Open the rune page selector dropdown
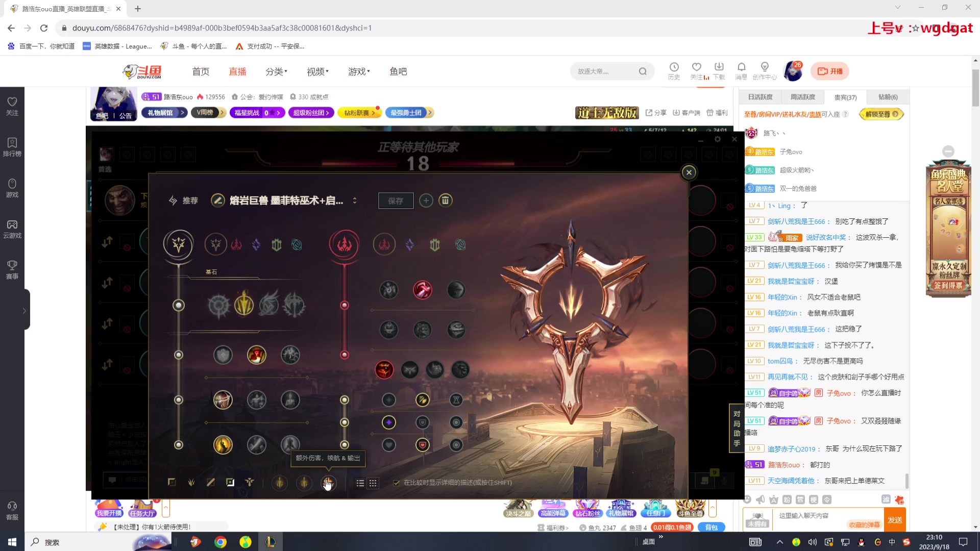 pyautogui.click(x=355, y=201)
